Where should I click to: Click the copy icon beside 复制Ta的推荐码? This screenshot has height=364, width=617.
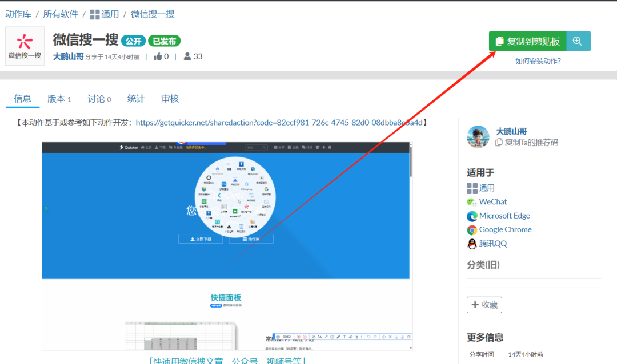499,142
